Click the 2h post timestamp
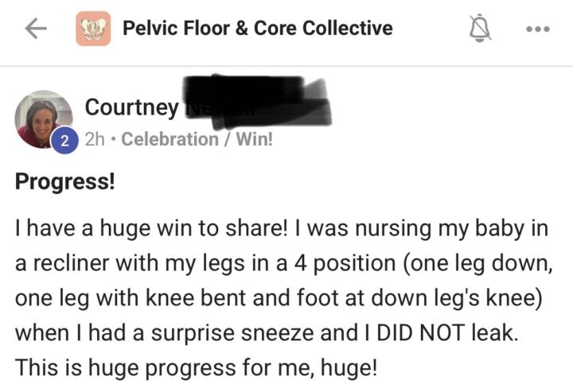 coord(94,139)
